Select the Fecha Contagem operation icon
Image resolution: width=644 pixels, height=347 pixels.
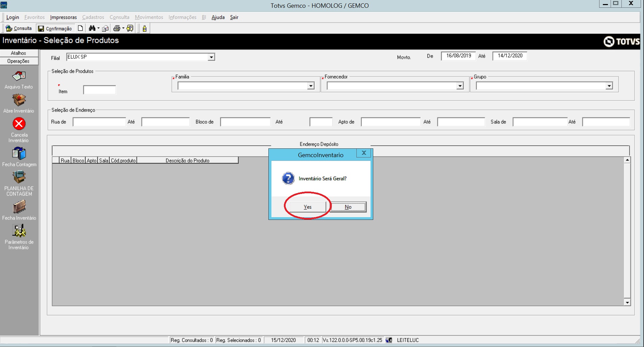tap(19, 153)
